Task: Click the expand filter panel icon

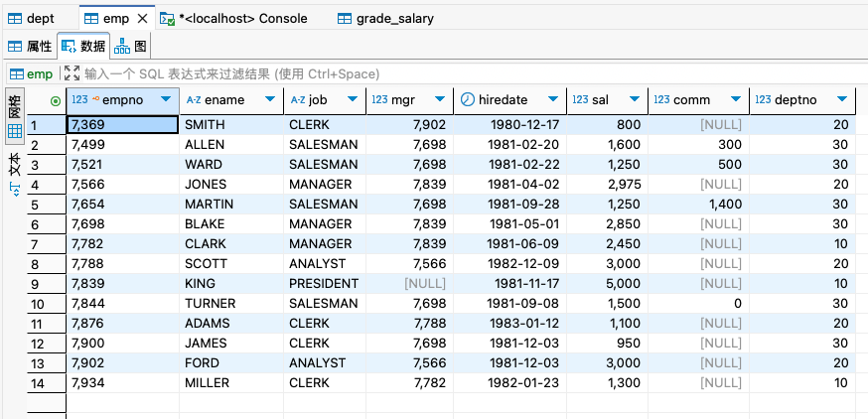Action: click(x=72, y=73)
